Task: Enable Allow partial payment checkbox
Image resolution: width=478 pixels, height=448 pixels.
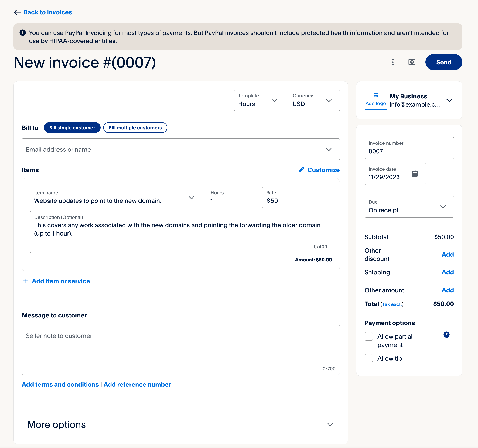Action: coord(369,336)
